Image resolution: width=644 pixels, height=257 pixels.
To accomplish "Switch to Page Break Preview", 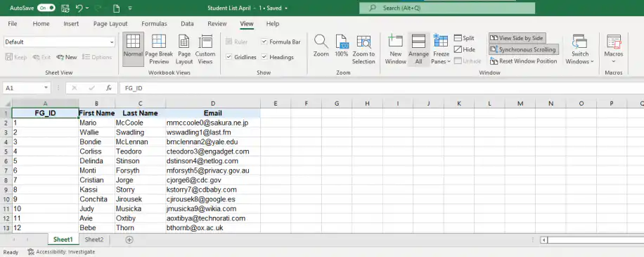I will click(159, 49).
